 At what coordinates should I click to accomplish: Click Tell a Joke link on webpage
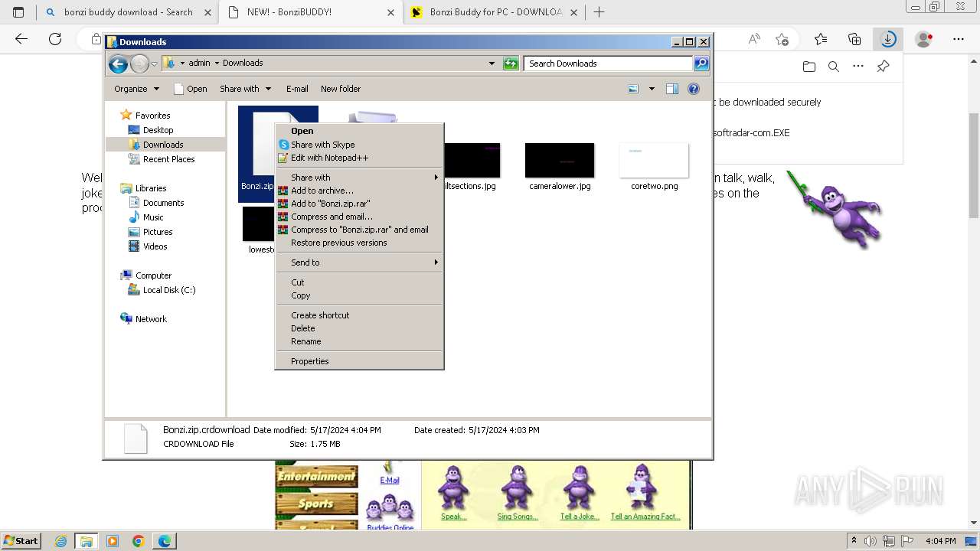click(579, 517)
